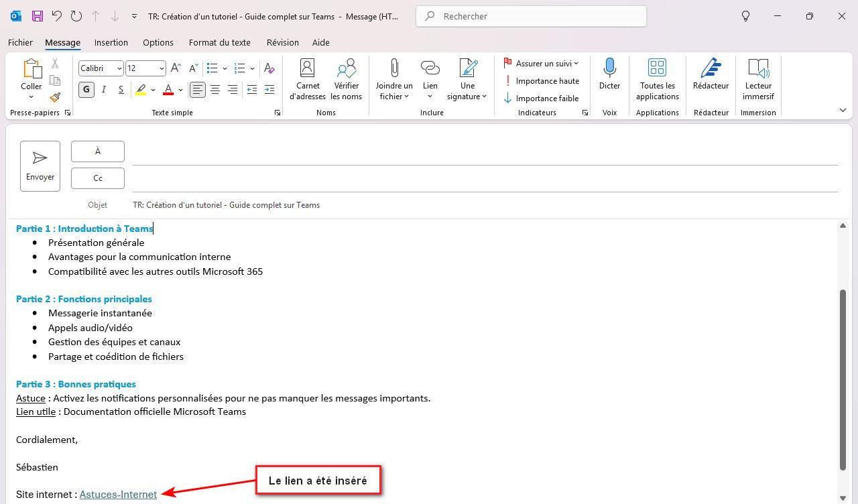858x504 pixels.
Task: Expand Assurer un suivi menu
Action: coord(541,64)
